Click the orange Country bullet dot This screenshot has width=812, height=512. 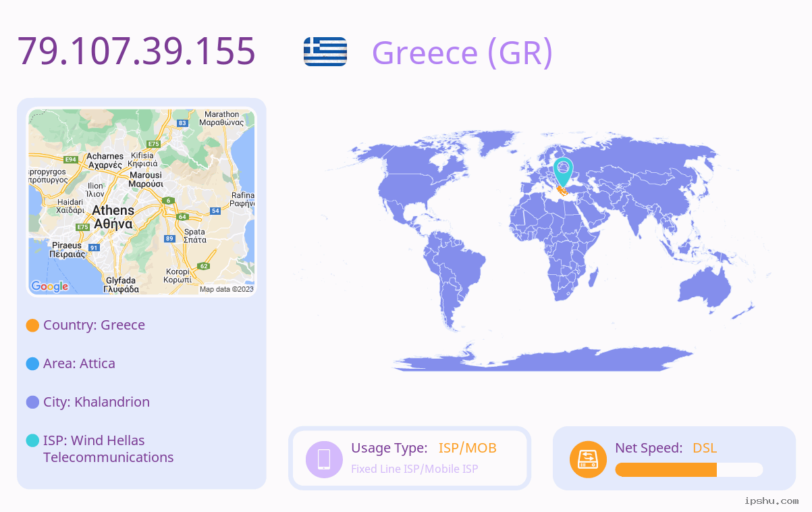32,326
